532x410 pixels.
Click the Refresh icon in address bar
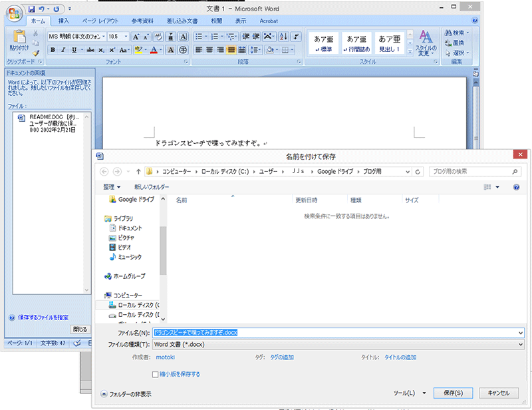(x=418, y=172)
